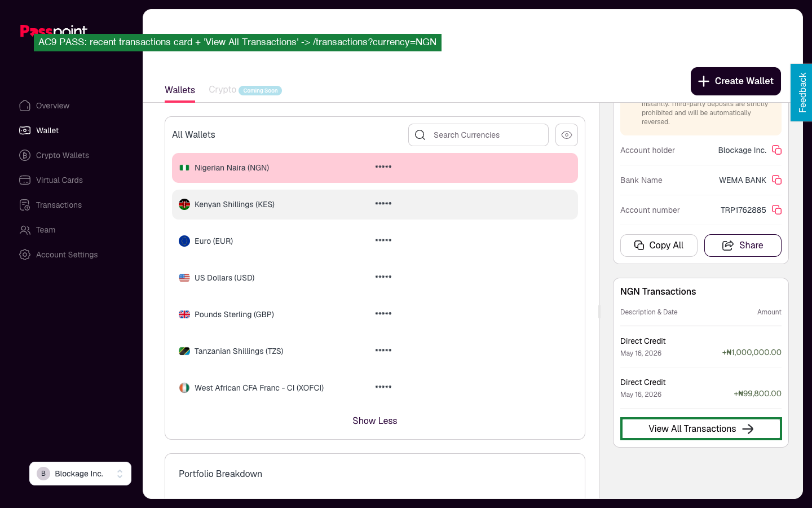This screenshot has width=812, height=508.
Task: Open the Feedback side tab
Action: tap(801, 93)
